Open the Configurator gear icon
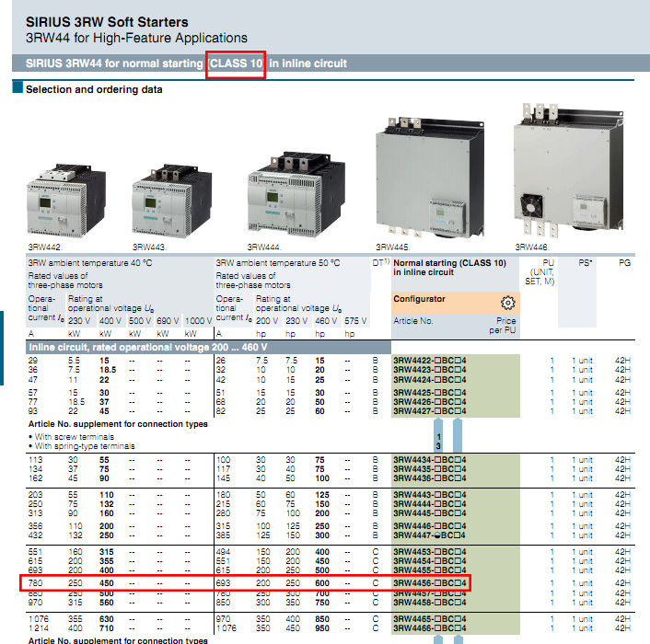The height and width of the screenshot is (644, 650). [508, 303]
